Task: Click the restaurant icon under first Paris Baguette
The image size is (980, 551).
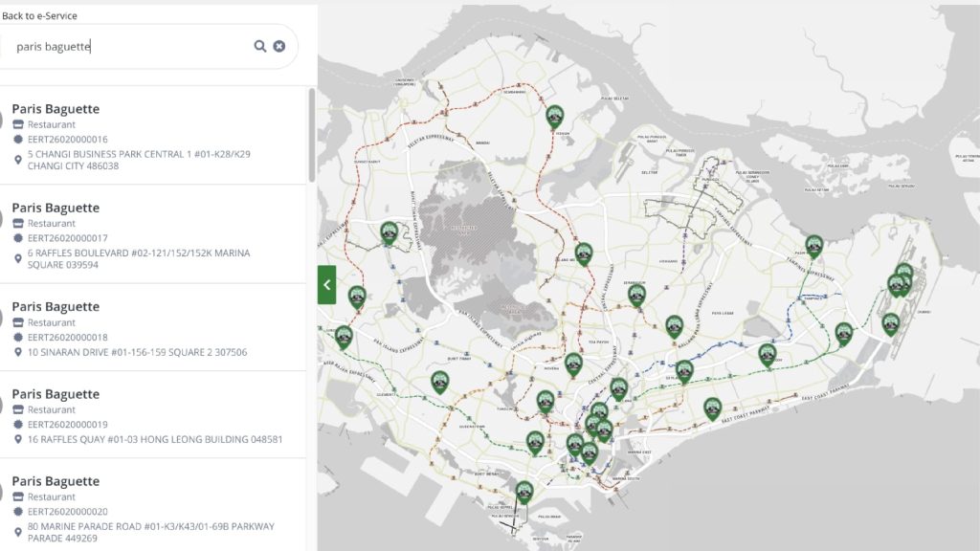Action: tap(18, 124)
